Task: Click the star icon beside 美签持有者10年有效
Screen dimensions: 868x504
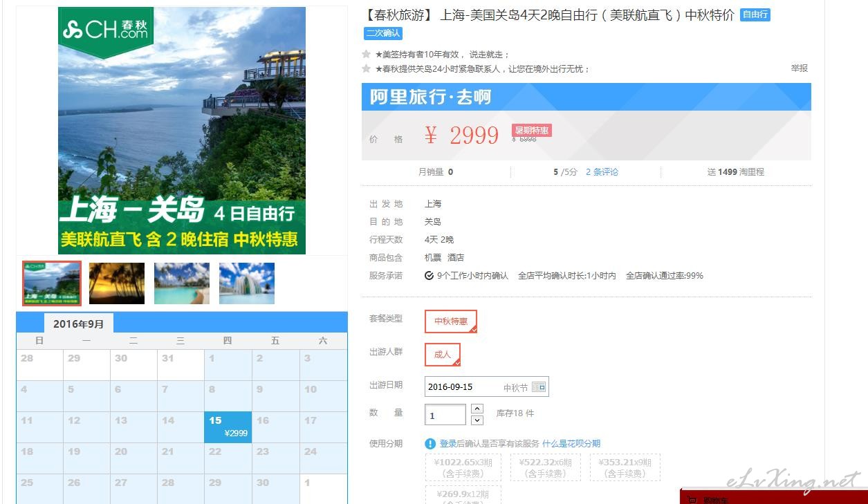Action: pos(367,54)
